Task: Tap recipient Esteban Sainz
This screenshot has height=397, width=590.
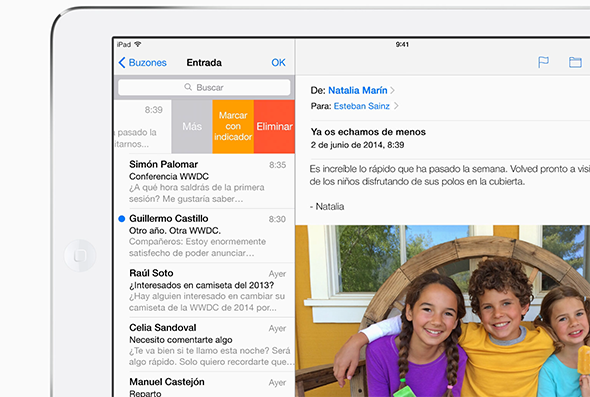Action: click(x=362, y=106)
